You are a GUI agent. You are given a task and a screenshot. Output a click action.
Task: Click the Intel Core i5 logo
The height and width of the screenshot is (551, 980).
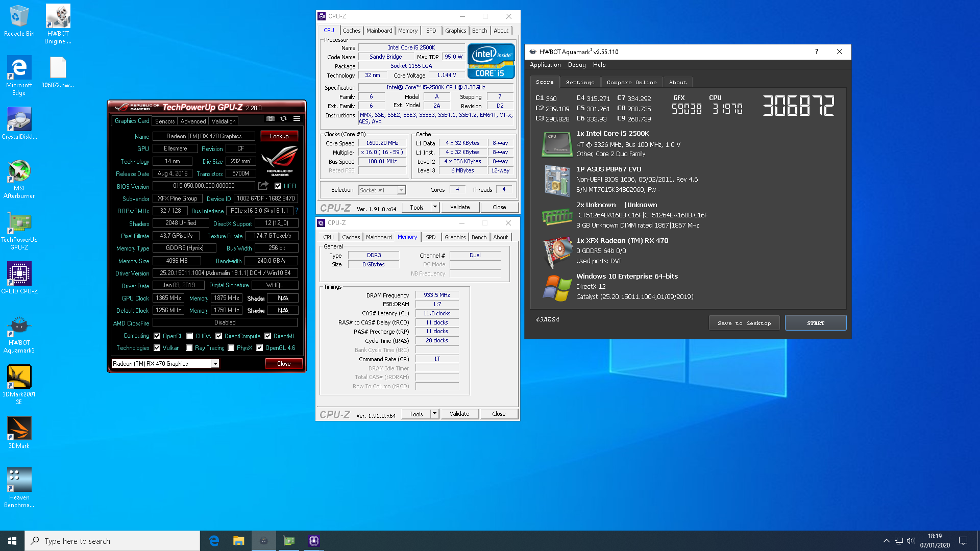(491, 62)
